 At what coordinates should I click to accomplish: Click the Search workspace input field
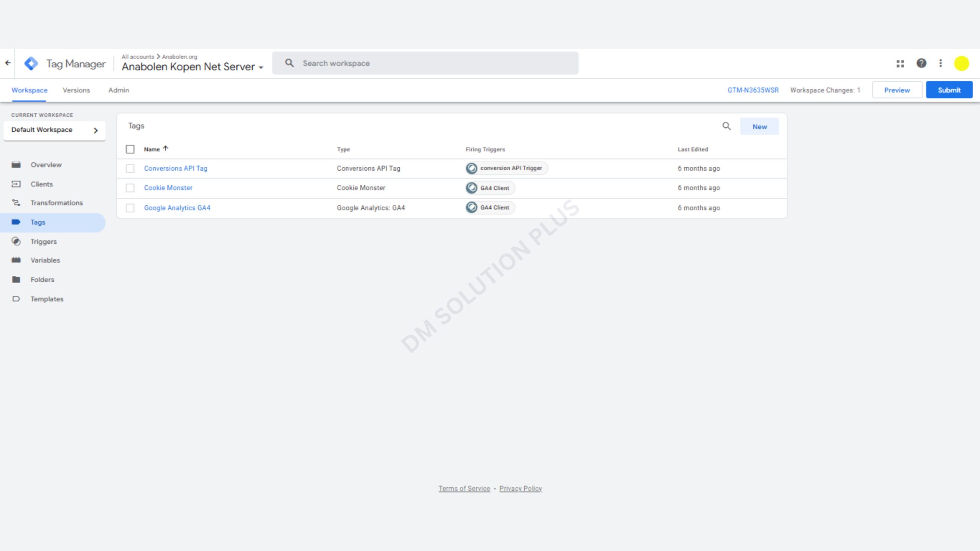tap(425, 64)
